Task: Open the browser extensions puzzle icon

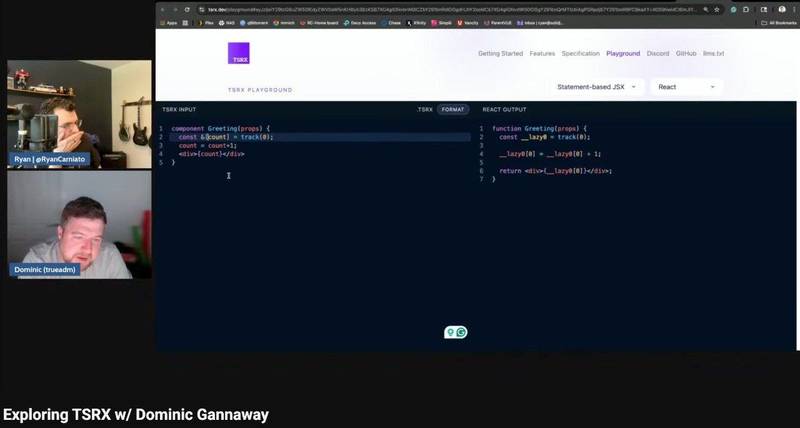Action: (x=746, y=10)
